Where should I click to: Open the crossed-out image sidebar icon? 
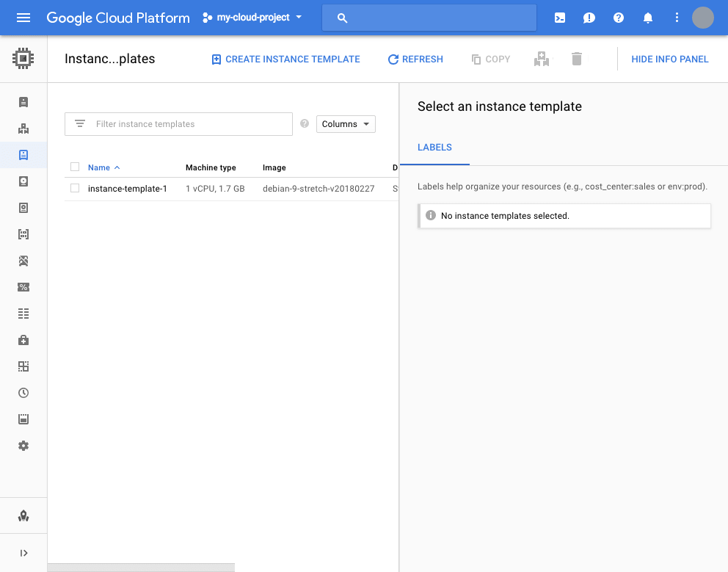click(x=23, y=261)
